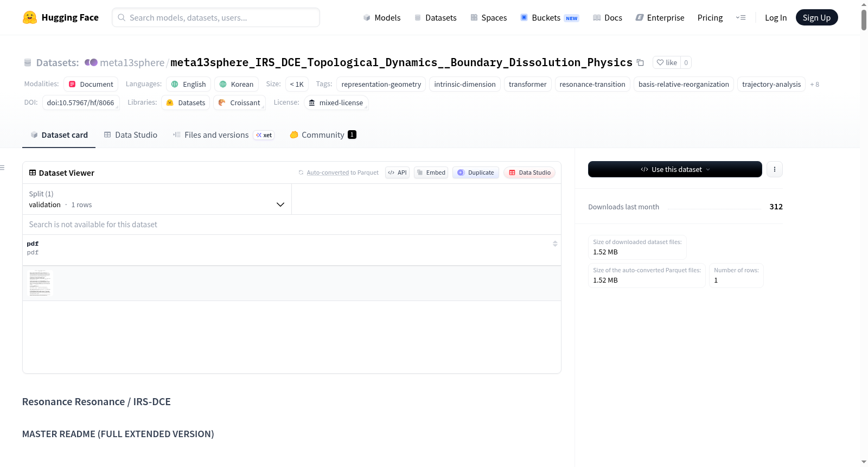Click the Sign Up button

click(816, 17)
